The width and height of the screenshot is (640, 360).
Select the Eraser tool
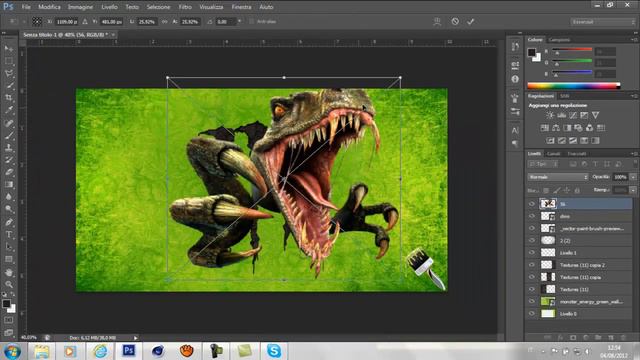(x=9, y=172)
